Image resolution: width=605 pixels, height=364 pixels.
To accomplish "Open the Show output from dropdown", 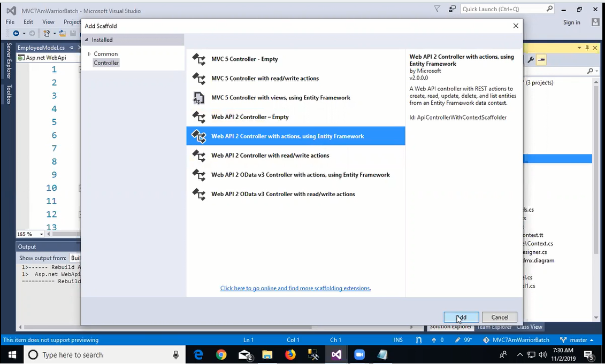I will click(x=75, y=258).
